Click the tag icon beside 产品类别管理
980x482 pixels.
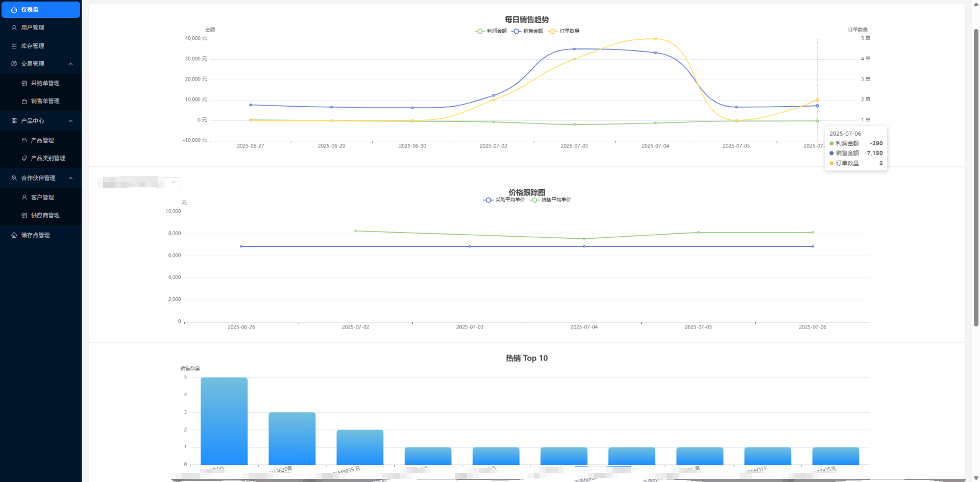point(24,158)
